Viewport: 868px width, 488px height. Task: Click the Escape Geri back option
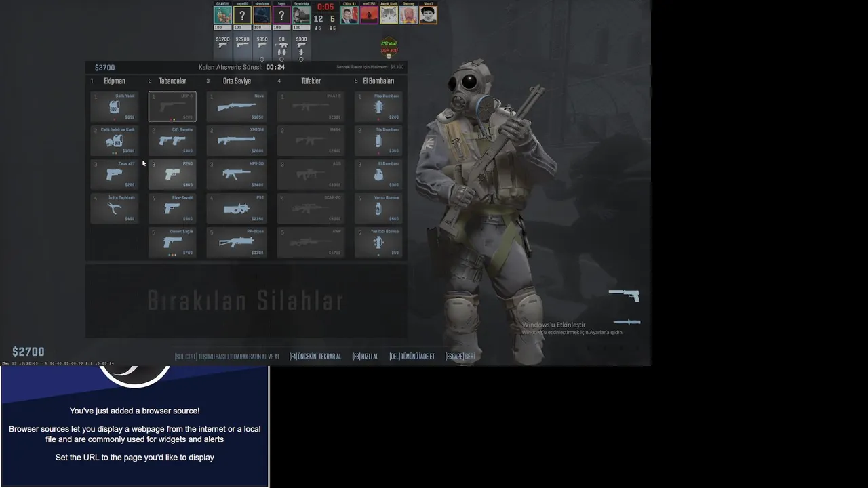pos(460,357)
